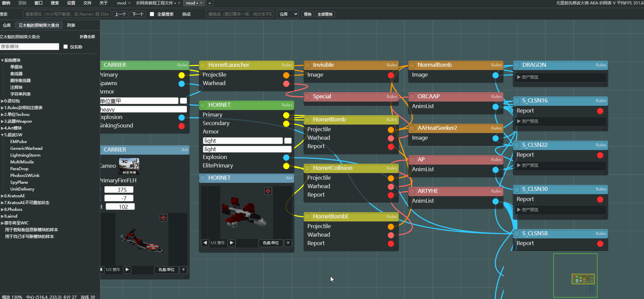Click the red Report port on S_CLSN16
This screenshot has width=644, height=299.
point(600,111)
